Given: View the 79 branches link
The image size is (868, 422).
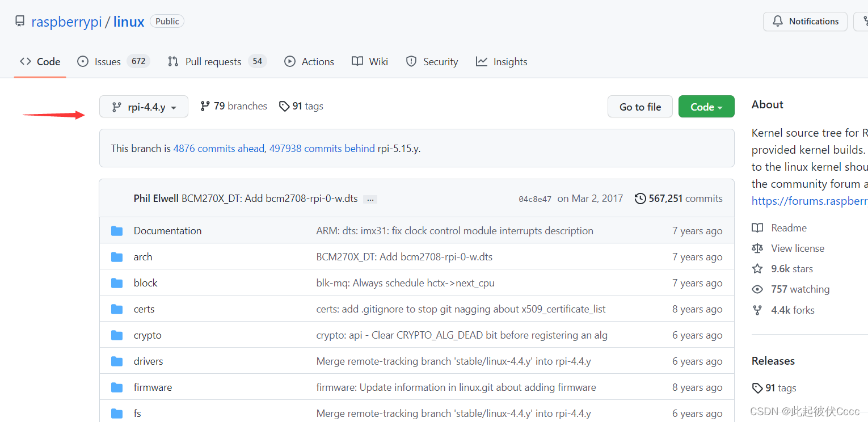Looking at the screenshot, I should (234, 106).
